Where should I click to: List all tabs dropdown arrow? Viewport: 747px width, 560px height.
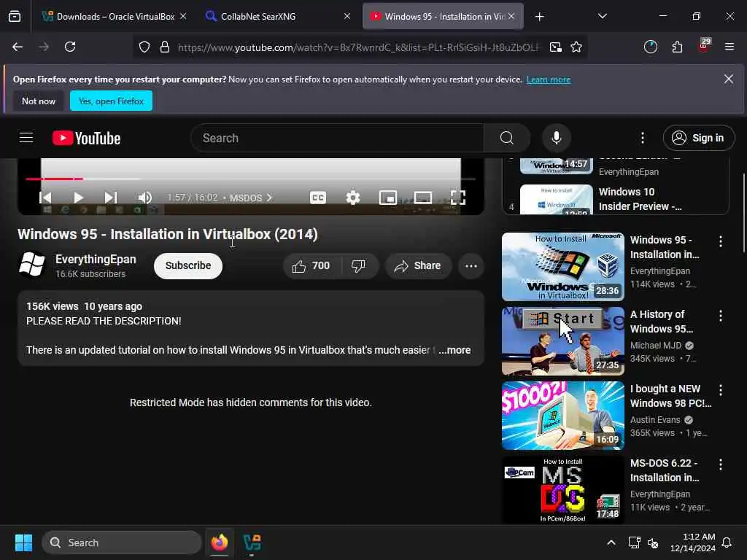pos(602,16)
